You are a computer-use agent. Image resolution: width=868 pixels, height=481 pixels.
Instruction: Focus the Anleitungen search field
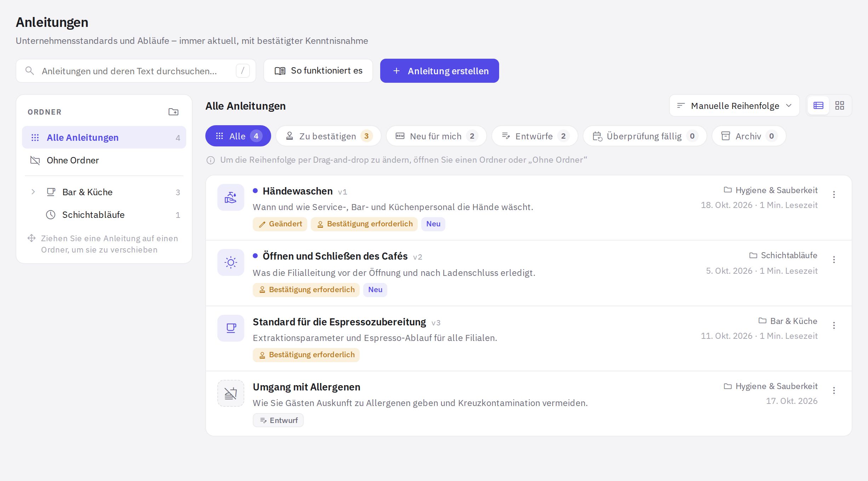[x=136, y=71]
